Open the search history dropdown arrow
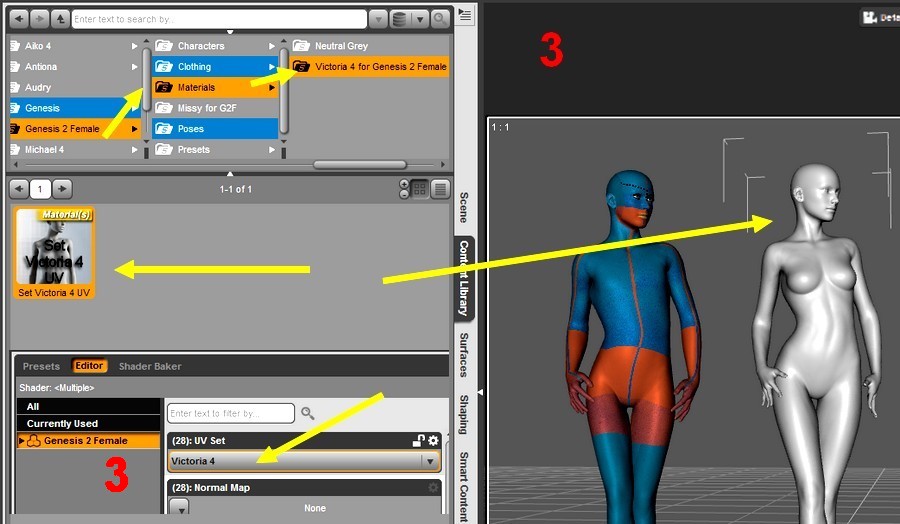Viewport: 900px width, 524px height. point(378,19)
